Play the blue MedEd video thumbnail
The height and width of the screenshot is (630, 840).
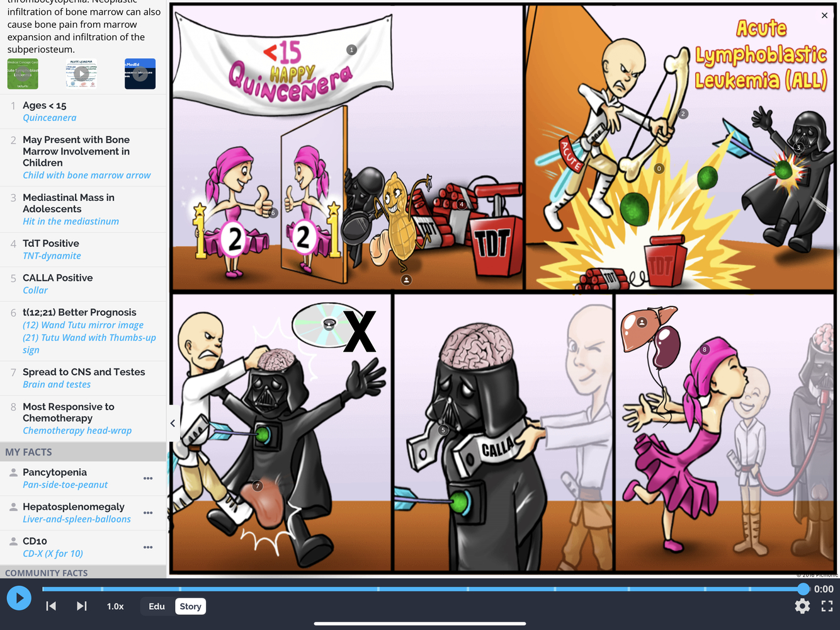140,74
